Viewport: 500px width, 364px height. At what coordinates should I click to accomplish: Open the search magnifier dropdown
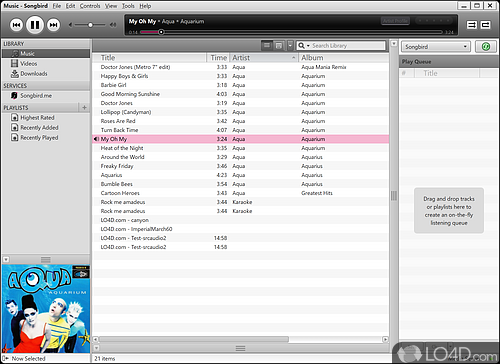pyautogui.click(x=304, y=45)
